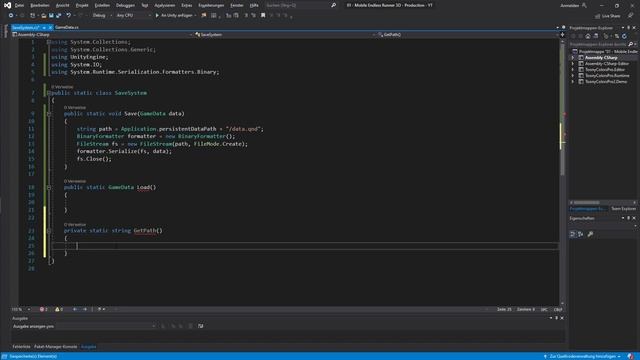Click the Solution Explorer collapse all icon
Screen dimensions: 640x360
pos(617,36)
